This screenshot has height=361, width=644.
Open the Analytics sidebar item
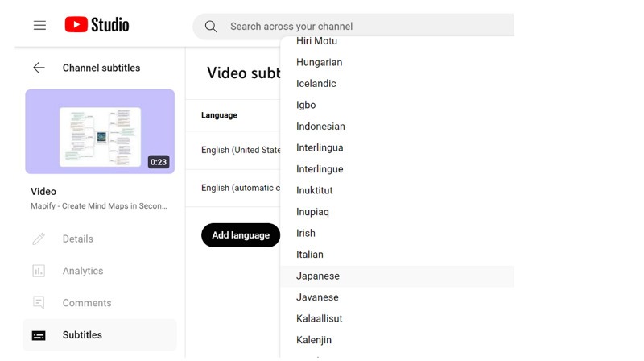point(100,271)
